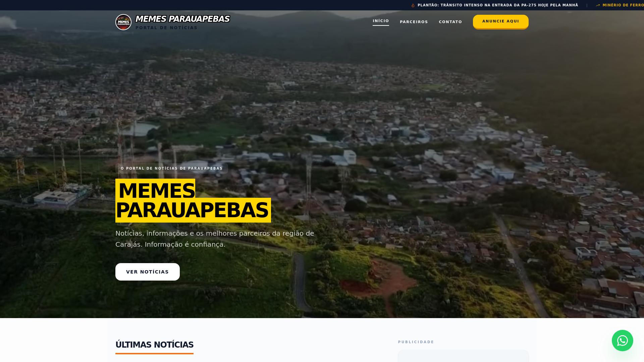Click the trending arrow before MINÉRIO DE FERRO
Image resolution: width=644 pixels, height=362 pixels.
click(598, 5)
